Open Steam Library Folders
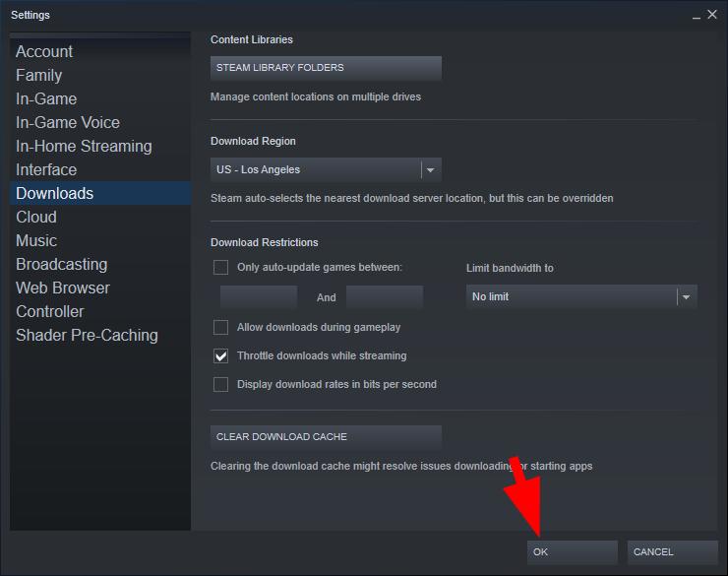 point(326,68)
